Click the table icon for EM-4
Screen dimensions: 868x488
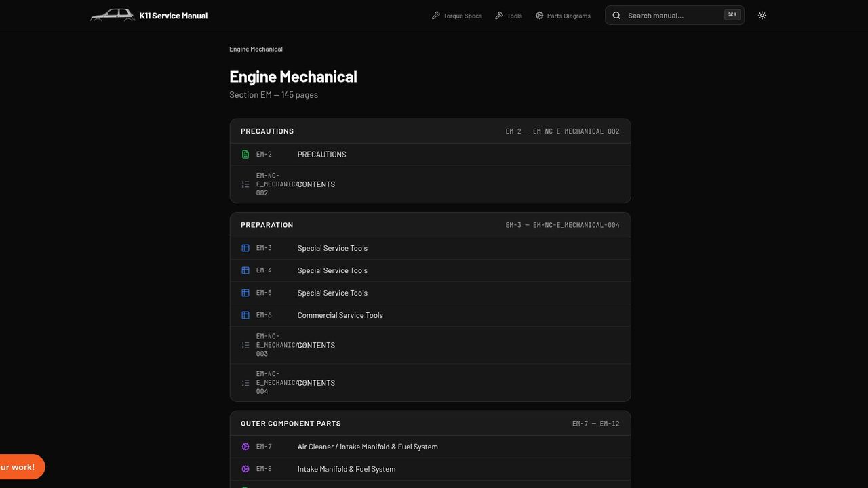coord(245,270)
